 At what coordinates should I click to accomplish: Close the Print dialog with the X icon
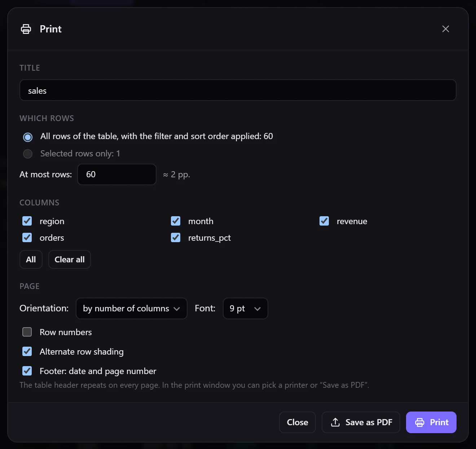446,29
